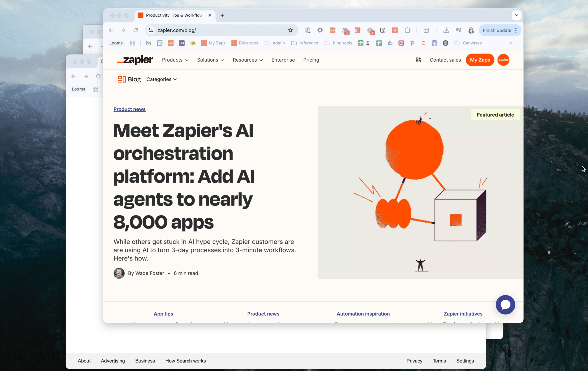This screenshot has width=588, height=371.
Task: Expand the Resources dropdown
Action: pyautogui.click(x=248, y=60)
